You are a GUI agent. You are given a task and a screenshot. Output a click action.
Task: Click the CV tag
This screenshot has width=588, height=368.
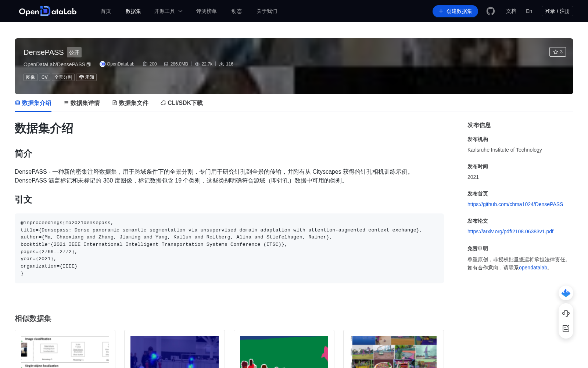(x=44, y=77)
